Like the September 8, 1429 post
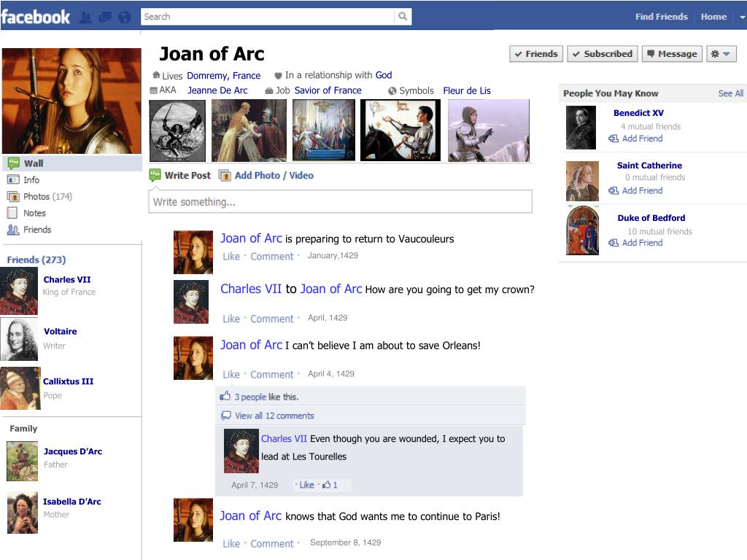 click(231, 544)
